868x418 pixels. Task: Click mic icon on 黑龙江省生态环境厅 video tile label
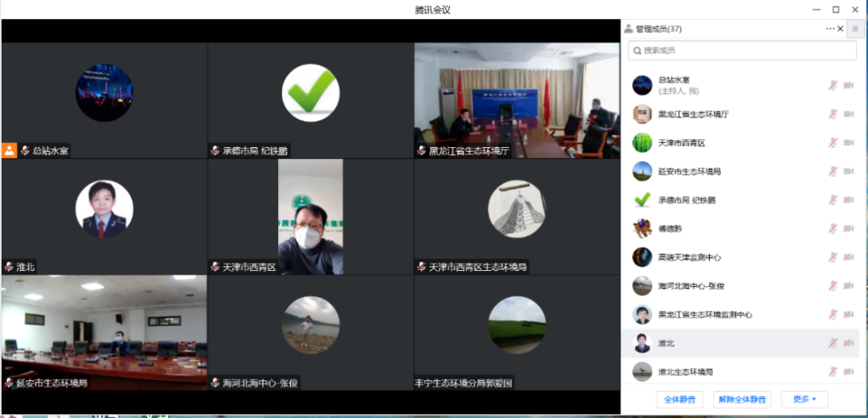(422, 150)
